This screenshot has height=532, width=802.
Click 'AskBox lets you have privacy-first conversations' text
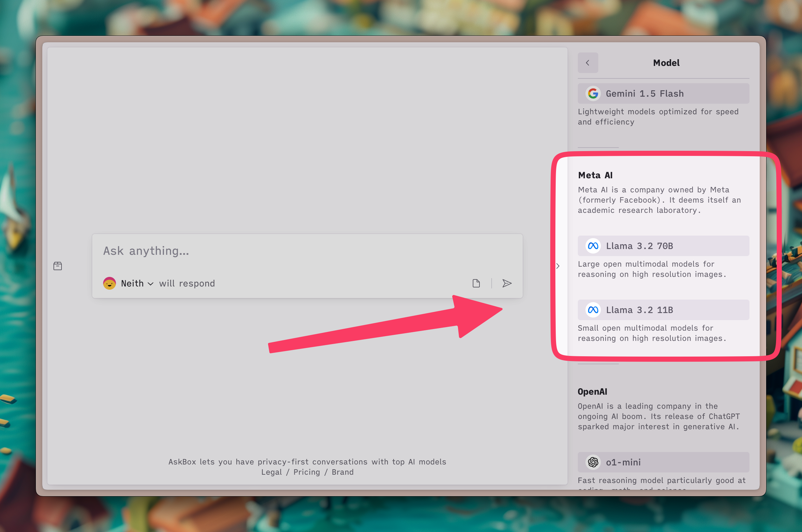click(x=307, y=462)
